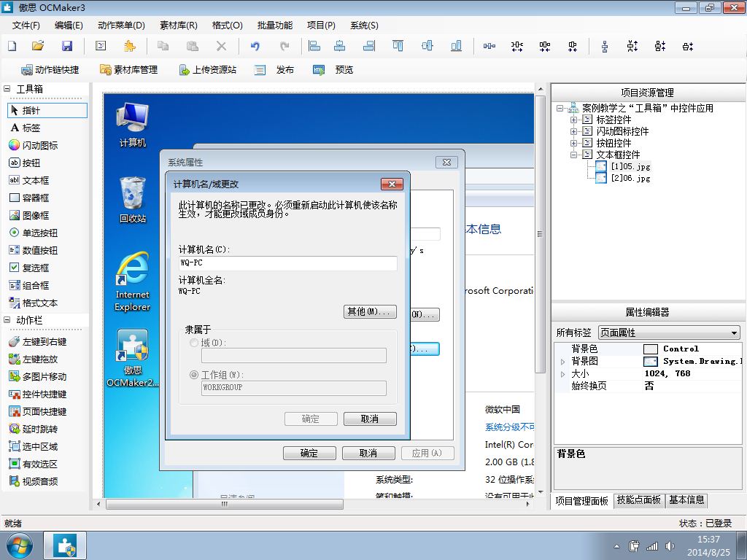Image resolution: width=747 pixels, height=560 pixels.
Task: Click the OCMaker taskbar icon
Action: (65, 545)
